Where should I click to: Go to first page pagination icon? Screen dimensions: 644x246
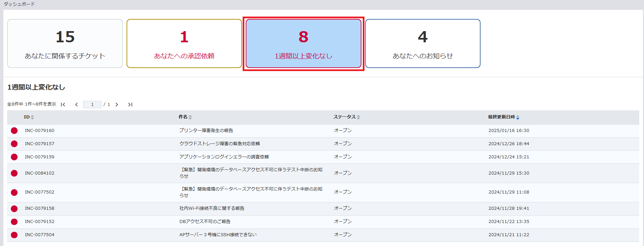63,105
